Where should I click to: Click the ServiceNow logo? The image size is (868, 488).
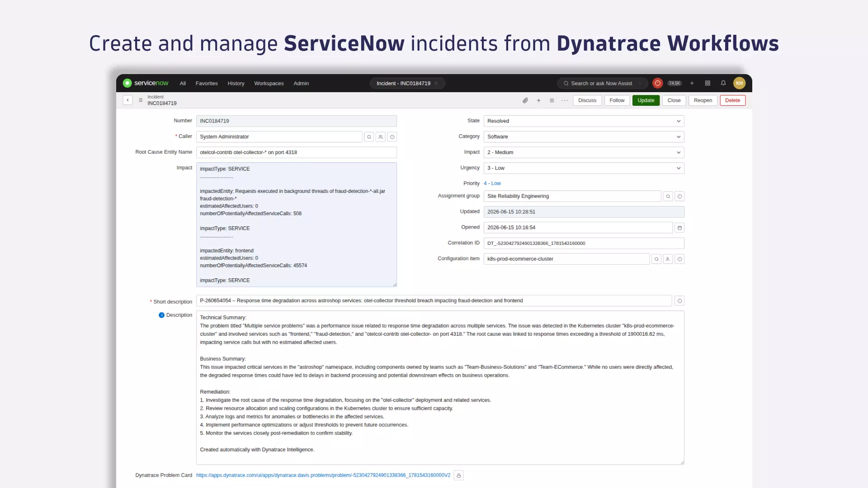coord(146,83)
